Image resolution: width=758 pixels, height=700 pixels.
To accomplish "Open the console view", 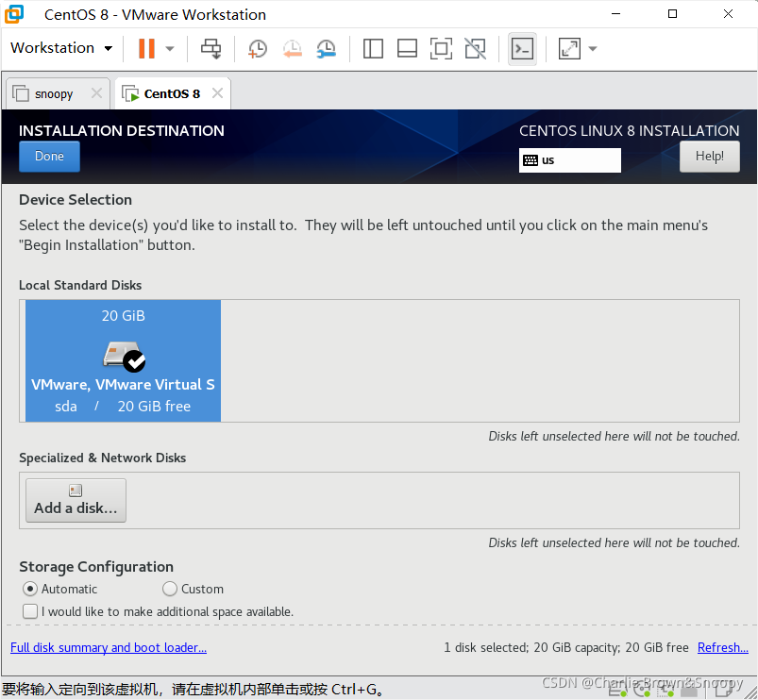I will [x=522, y=49].
